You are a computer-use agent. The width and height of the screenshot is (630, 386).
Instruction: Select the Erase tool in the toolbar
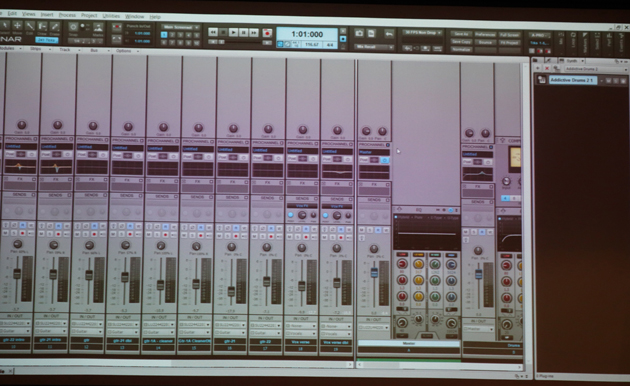tap(55, 27)
